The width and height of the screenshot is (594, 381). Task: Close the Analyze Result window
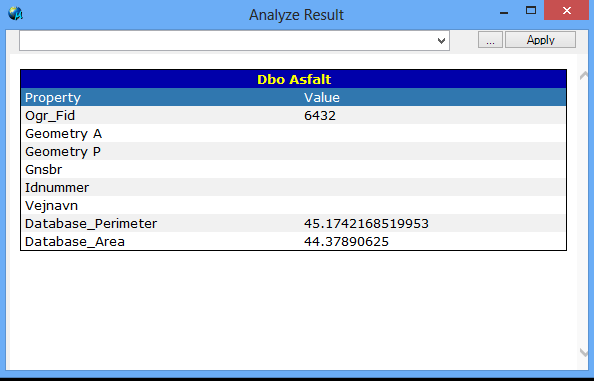pyautogui.click(x=567, y=10)
